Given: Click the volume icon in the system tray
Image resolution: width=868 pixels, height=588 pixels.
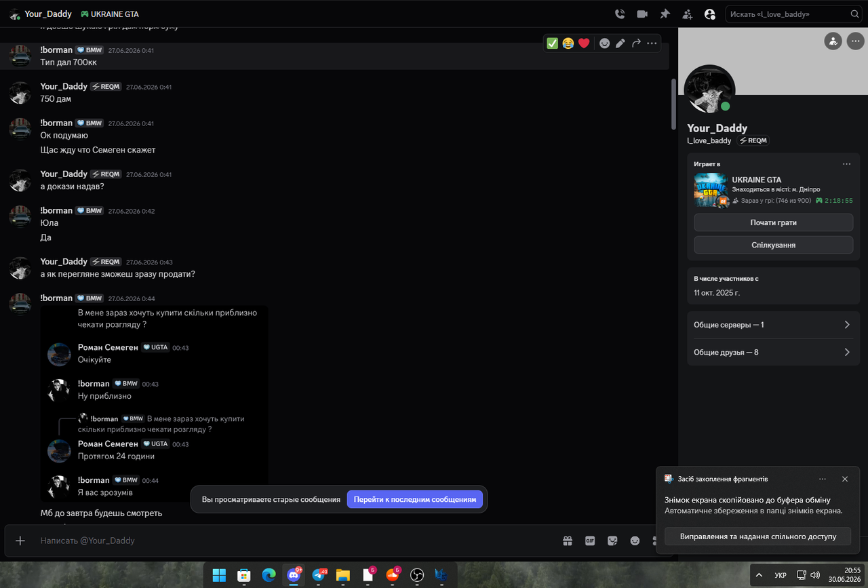Looking at the screenshot, I should pyautogui.click(x=814, y=575).
